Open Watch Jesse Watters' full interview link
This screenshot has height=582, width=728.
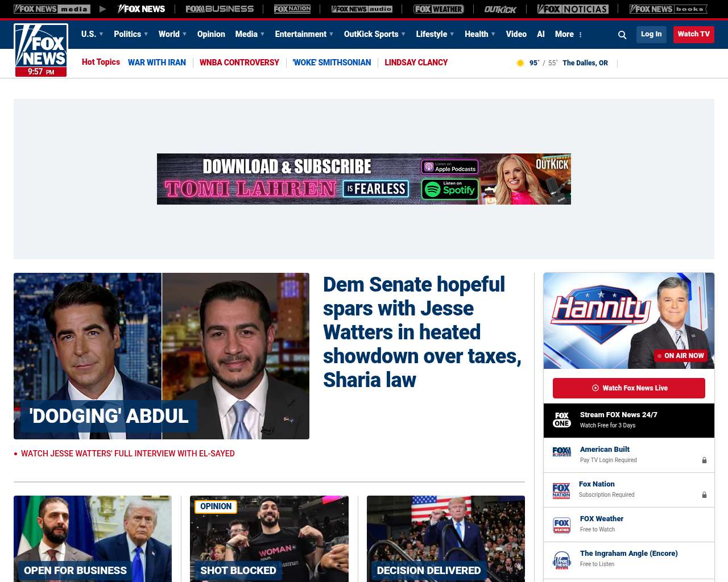tap(128, 454)
